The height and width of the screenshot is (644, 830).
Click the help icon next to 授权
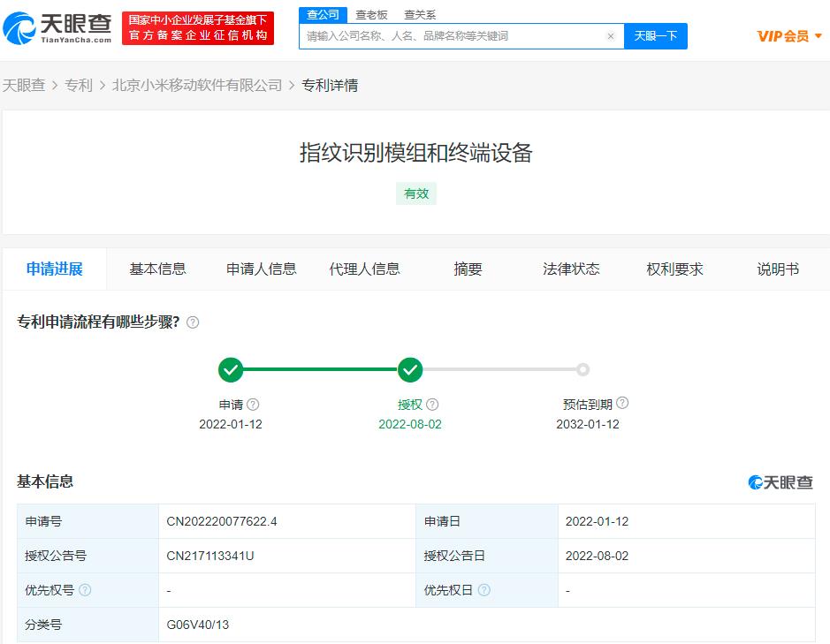pos(432,405)
